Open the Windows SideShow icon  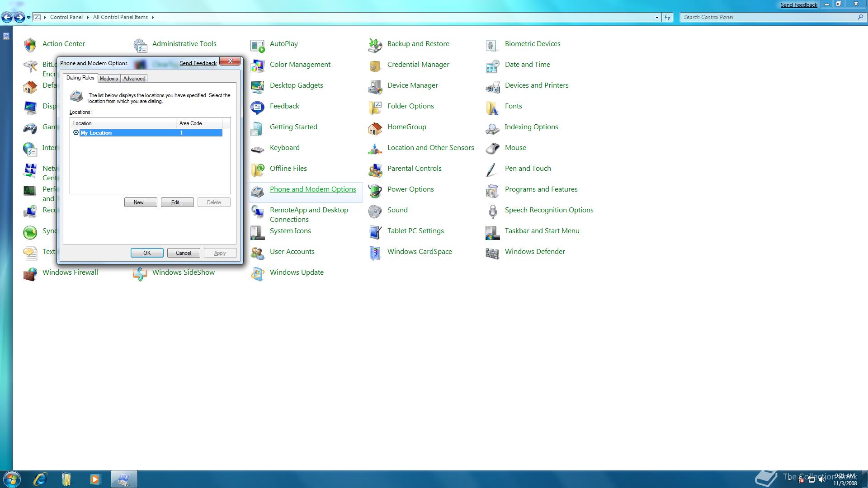pyautogui.click(x=140, y=273)
